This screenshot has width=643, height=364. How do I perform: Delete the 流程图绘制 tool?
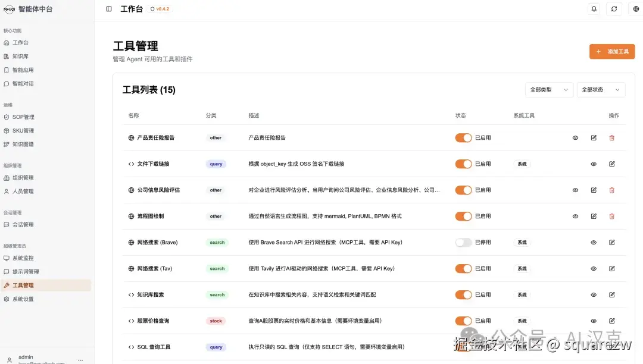(611, 216)
